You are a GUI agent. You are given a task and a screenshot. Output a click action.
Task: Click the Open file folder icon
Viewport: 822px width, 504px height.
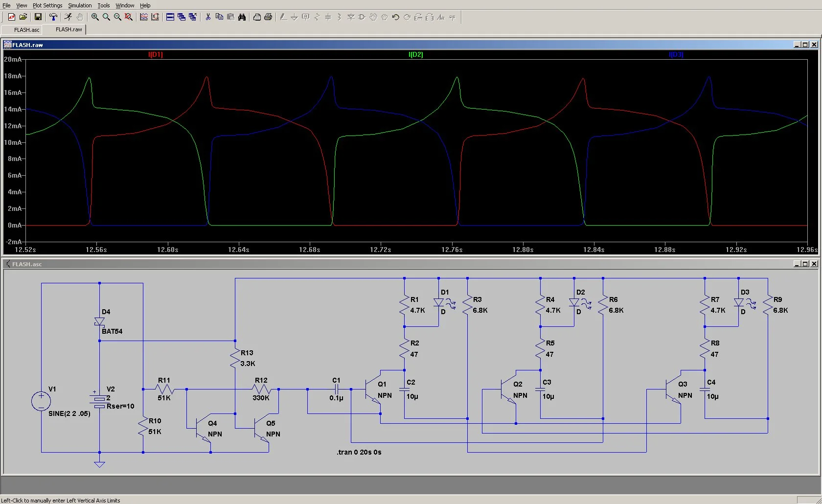(x=23, y=17)
